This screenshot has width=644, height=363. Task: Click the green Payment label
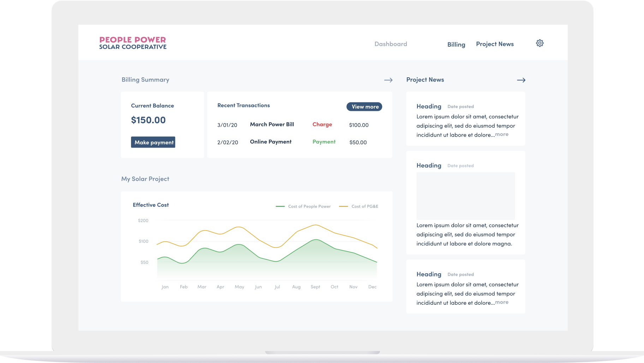coord(324,142)
